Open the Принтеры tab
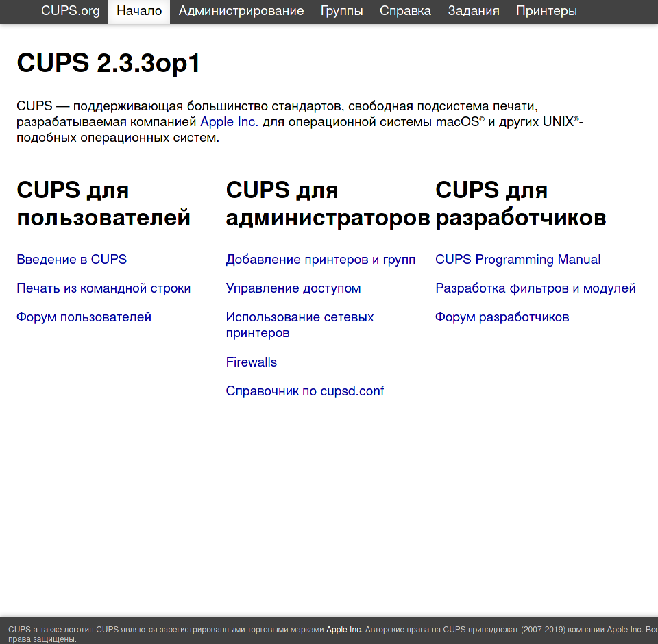 click(x=546, y=11)
